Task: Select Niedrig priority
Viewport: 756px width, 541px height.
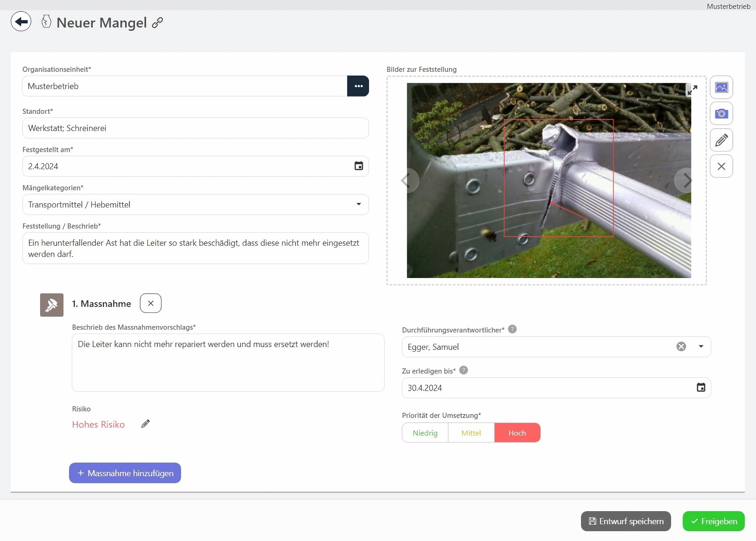Action: pyautogui.click(x=425, y=433)
